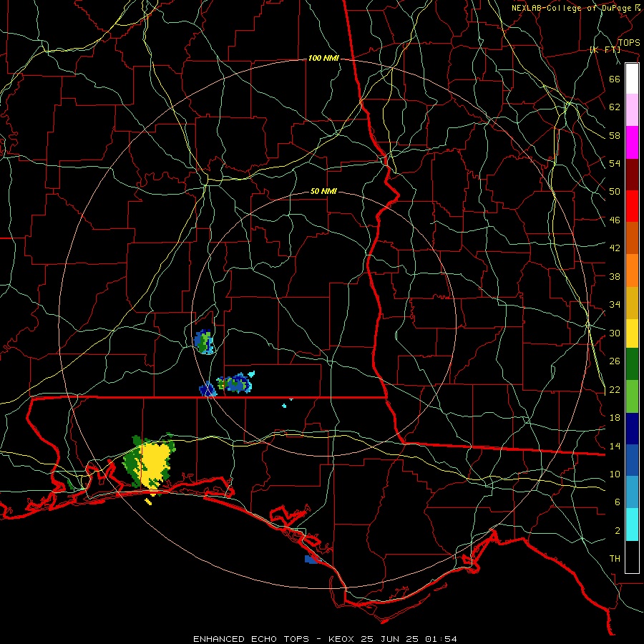The height and width of the screenshot is (644, 644).
Task: Click the dark green 22-26 kft swatch
Action: (x=632, y=364)
